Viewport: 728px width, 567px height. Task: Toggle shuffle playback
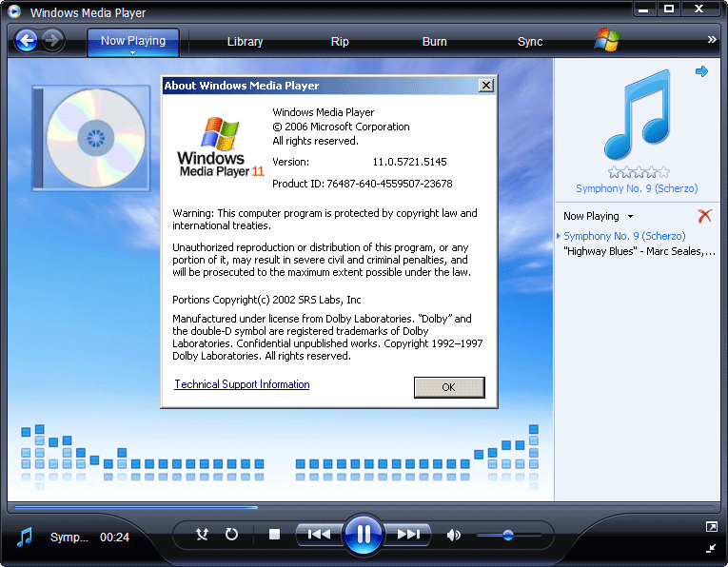(202, 535)
